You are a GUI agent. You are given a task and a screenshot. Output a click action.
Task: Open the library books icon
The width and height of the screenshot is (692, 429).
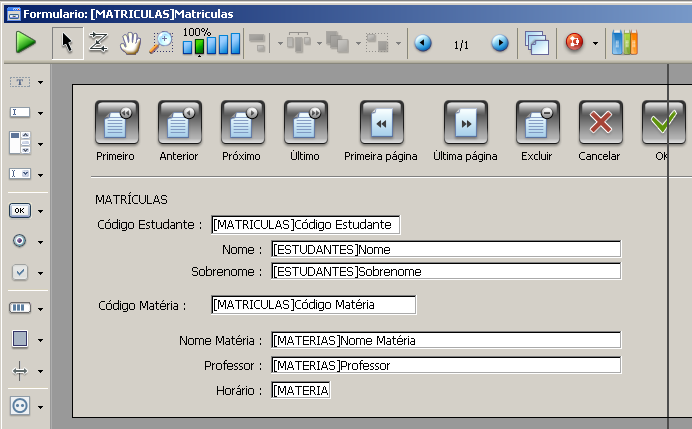(x=624, y=43)
